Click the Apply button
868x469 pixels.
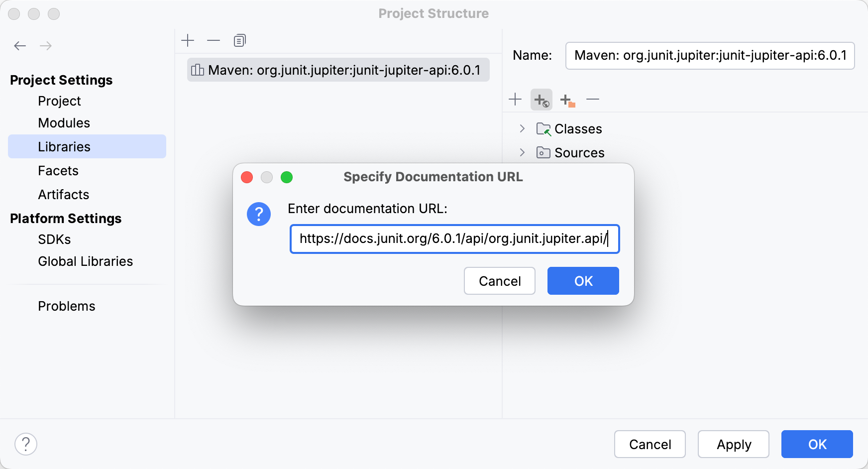click(x=733, y=444)
